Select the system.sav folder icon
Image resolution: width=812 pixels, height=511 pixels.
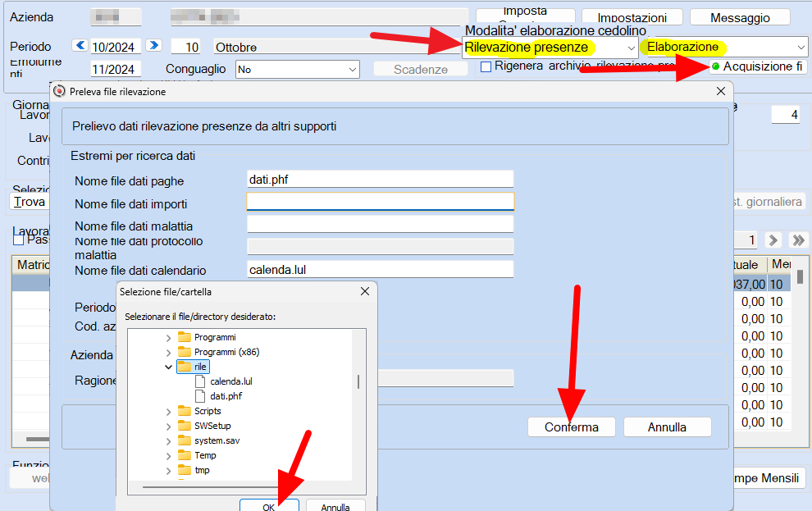click(185, 440)
